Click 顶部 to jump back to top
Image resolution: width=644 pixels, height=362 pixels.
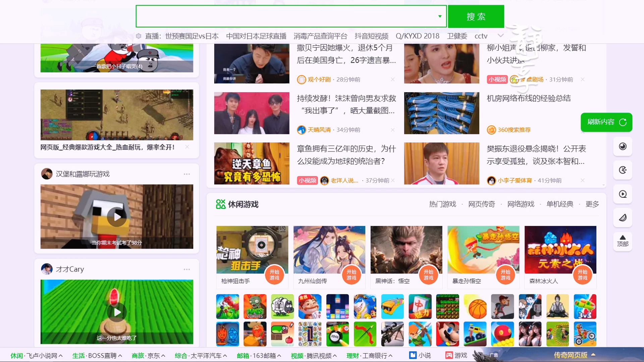(623, 241)
